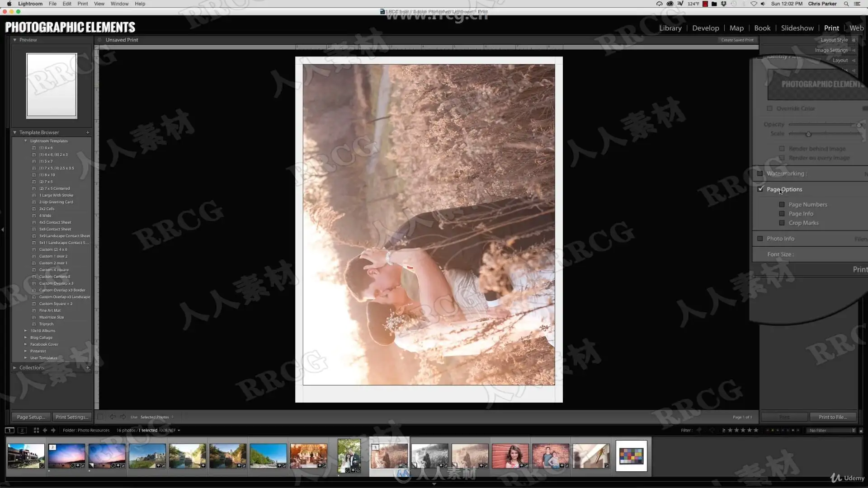Open macOS Spotlight search icon
The image size is (868, 488).
(x=846, y=4)
